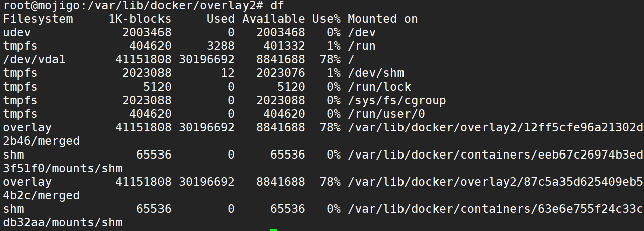Click the overlay2/12ff5cfe96a21302d path
The width and height of the screenshot is (644, 231).
tap(496, 128)
